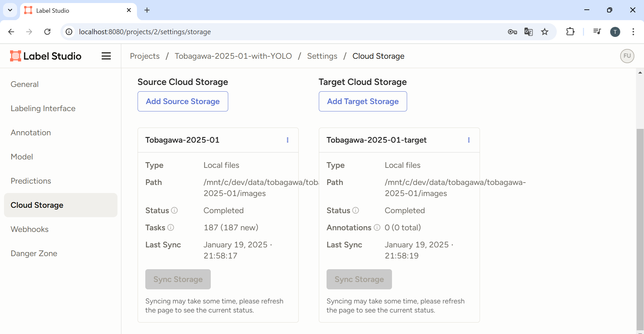The height and width of the screenshot is (334, 644).
Task: Open a new browser tab
Action: tap(147, 10)
